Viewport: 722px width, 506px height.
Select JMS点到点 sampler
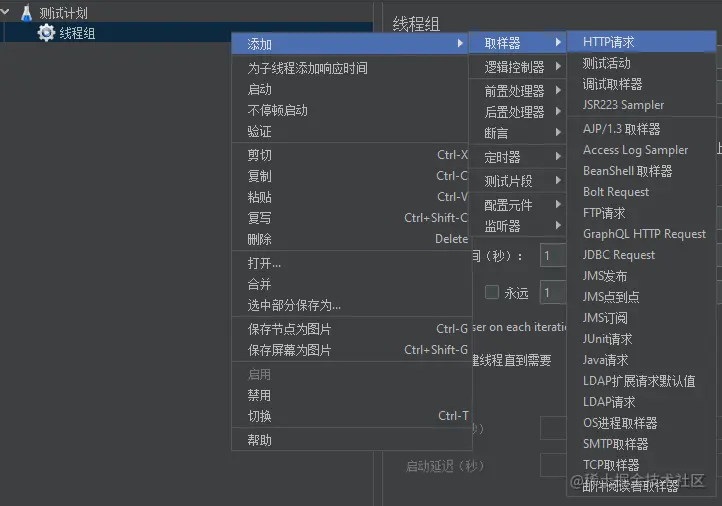[x=641, y=297]
